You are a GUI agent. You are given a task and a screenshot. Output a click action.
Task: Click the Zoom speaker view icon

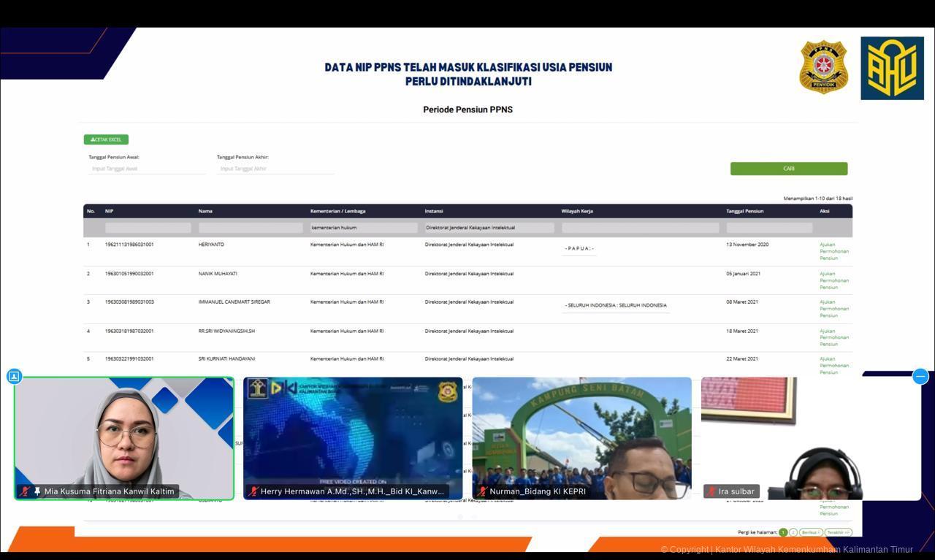pos(14,376)
